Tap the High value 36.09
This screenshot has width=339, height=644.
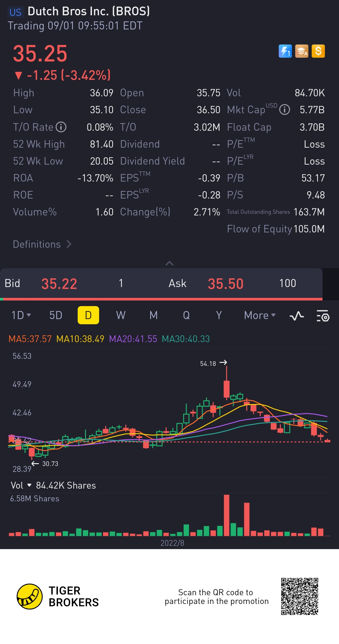[x=101, y=93]
